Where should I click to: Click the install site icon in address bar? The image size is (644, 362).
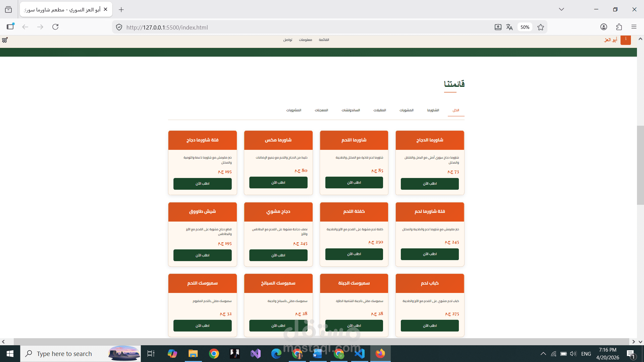(x=498, y=27)
